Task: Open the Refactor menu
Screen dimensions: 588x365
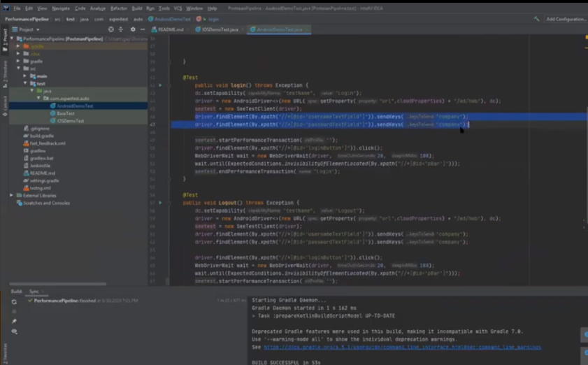Action: (x=118, y=8)
